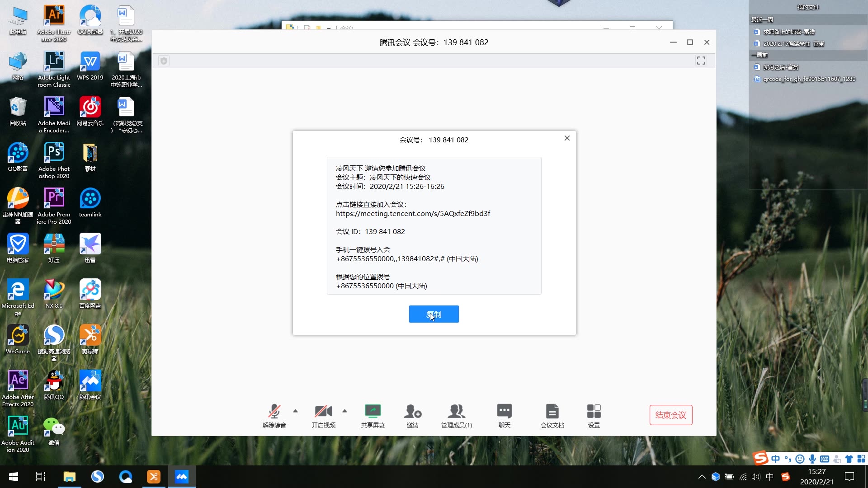The height and width of the screenshot is (488, 868).
Task: Click the meeting link https://meeting.tencent.com/s/5AQxfeZf9bd3f
Action: [x=413, y=213]
